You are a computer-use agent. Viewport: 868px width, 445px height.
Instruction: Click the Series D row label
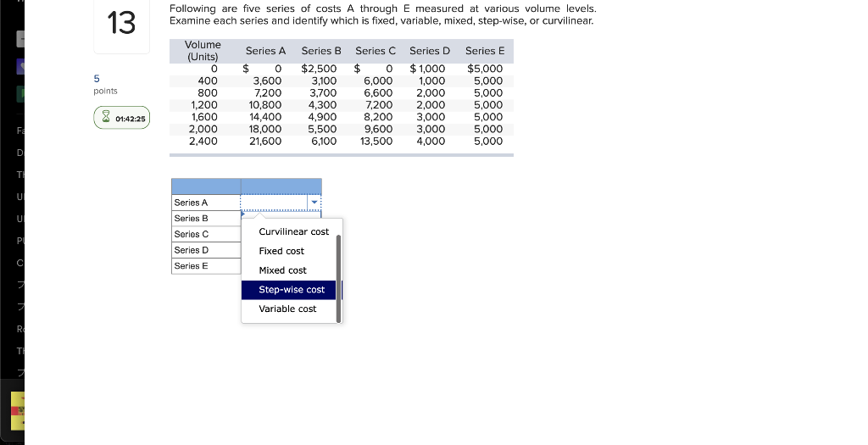pyautogui.click(x=191, y=250)
